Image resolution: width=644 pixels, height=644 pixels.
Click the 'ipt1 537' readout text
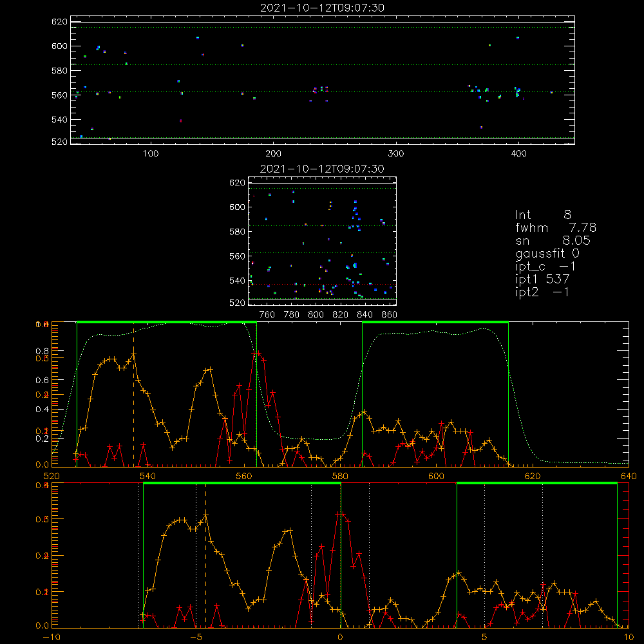tap(542, 279)
